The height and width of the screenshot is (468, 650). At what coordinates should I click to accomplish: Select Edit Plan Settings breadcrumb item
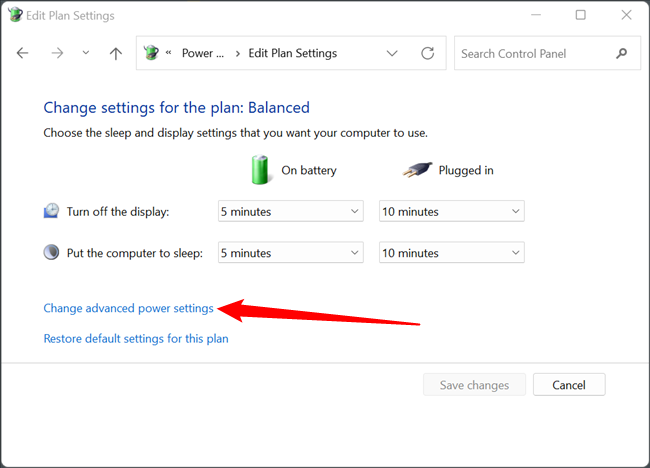292,54
